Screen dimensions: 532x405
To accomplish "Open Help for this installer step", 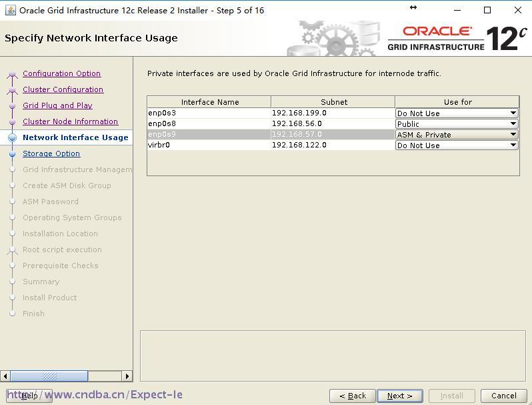I will pyautogui.click(x=29, y=396).
